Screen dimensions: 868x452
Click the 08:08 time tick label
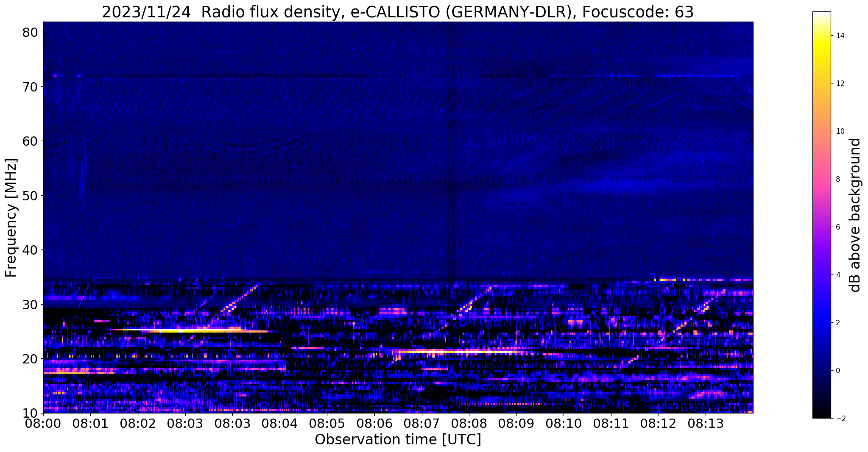(469, 424)
